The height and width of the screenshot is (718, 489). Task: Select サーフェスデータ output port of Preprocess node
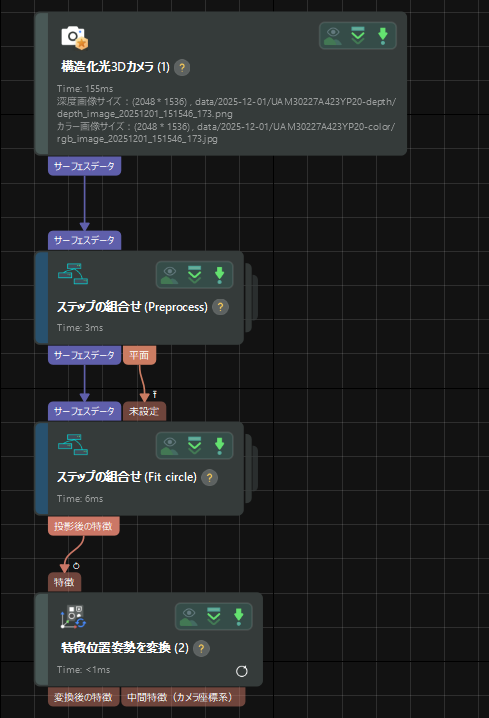tap(85, 355)
